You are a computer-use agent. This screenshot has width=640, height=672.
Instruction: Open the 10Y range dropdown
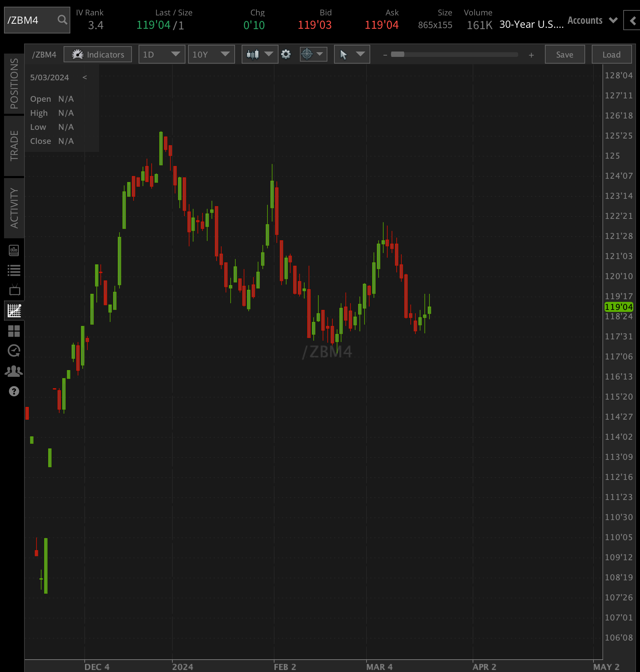click(211, 54)
